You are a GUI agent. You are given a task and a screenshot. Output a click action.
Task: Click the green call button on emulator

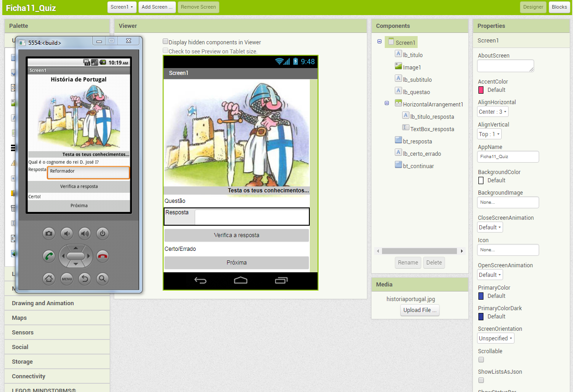pyautogui.click(x=49, y=256)
